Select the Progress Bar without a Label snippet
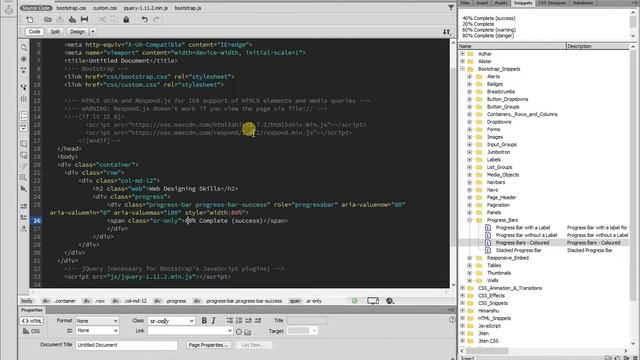Viewport: 640px width, 360px height. (526, 235)
